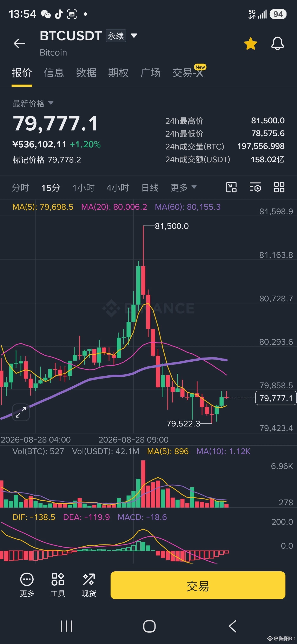
Task: Open the multi-chart grid layout icon
Action: (279, 187)
